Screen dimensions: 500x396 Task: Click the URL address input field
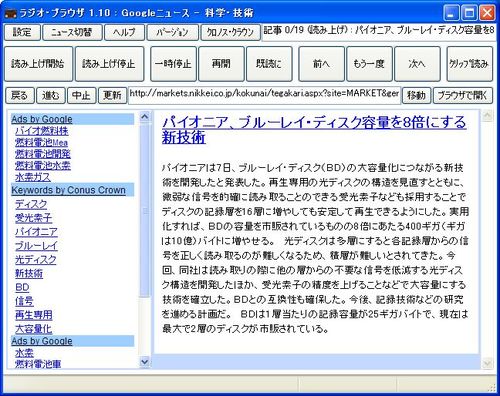(264, 96)
